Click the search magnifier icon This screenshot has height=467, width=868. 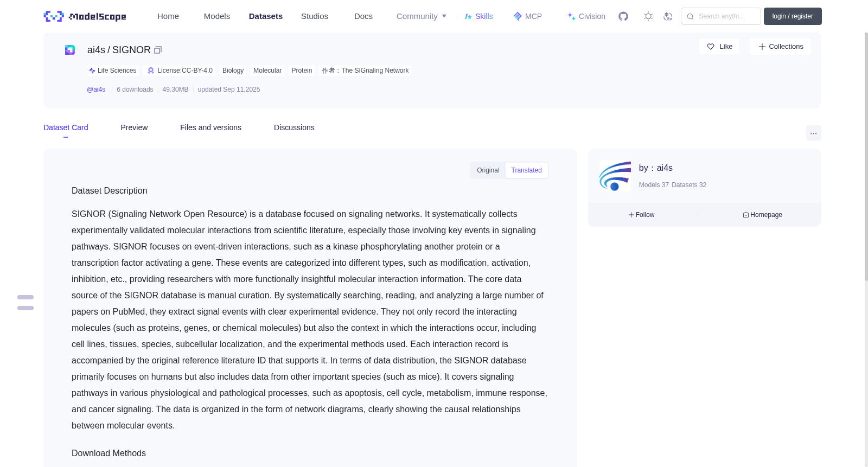[690, 16]
